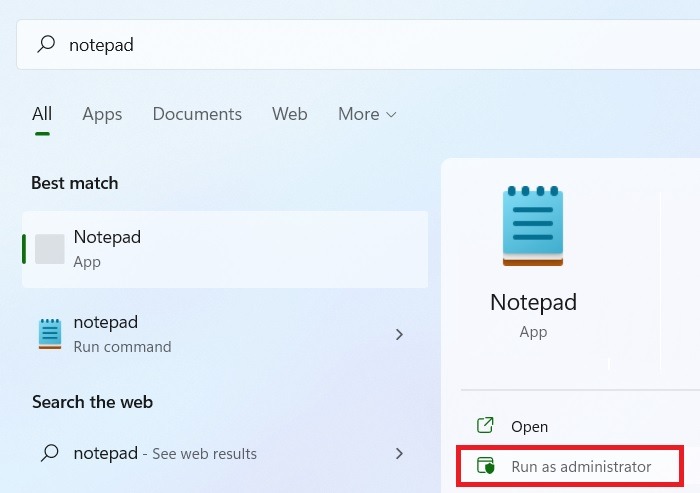700x493 pixels.
Task: Click the Notepad title in preview pane
Action: 533,302
